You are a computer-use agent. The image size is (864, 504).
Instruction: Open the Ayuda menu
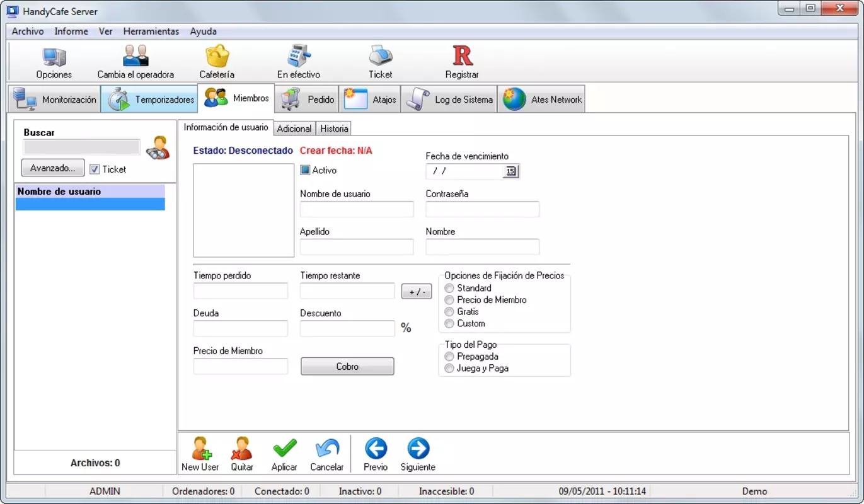coord(203,31)
